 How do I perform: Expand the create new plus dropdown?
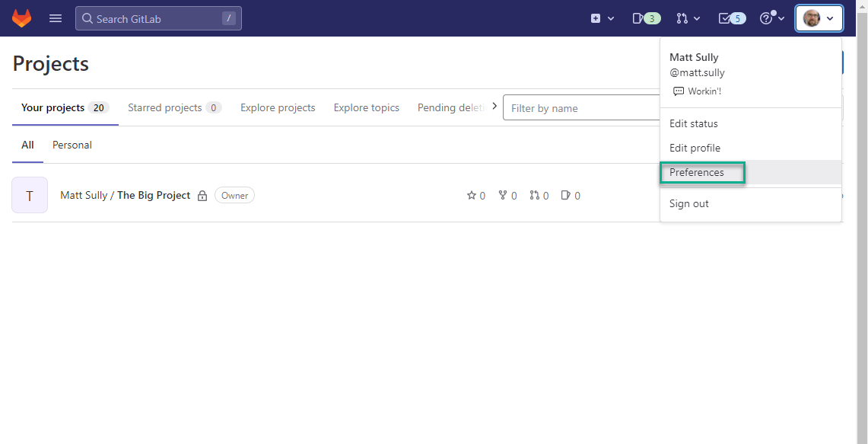602,18
